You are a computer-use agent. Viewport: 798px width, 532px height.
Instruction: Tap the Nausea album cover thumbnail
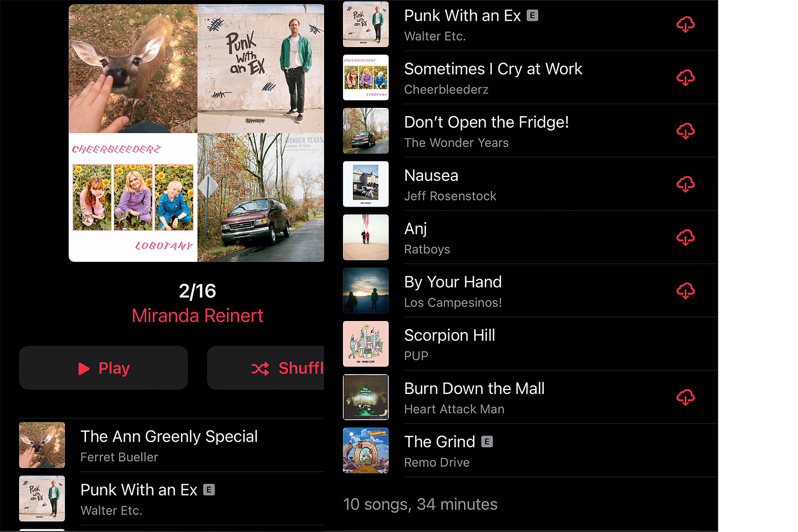pos(366,184)
